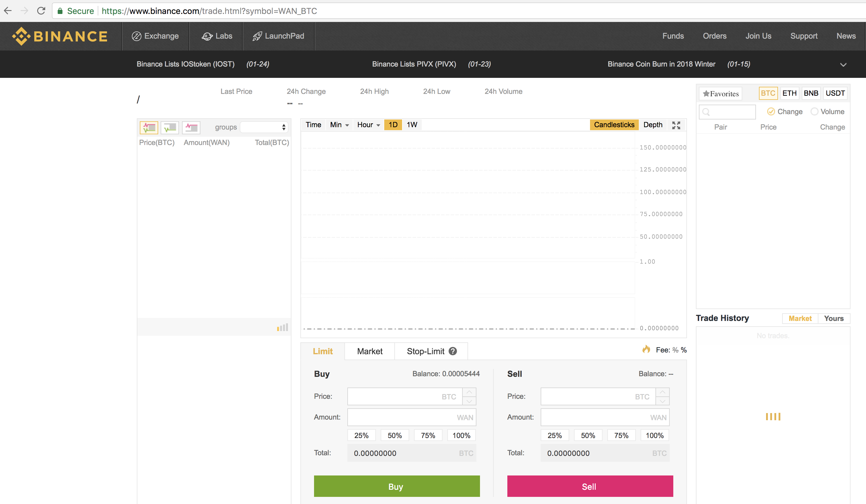The width and height of the screenshot is (866, 504).
Task: Open the Labs menu item
Action: [216, 36]
